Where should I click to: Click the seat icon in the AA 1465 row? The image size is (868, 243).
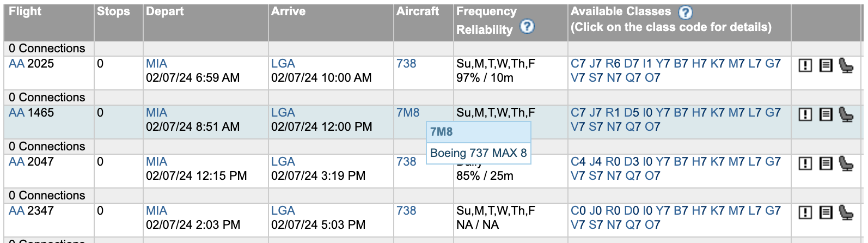[846, 114]
